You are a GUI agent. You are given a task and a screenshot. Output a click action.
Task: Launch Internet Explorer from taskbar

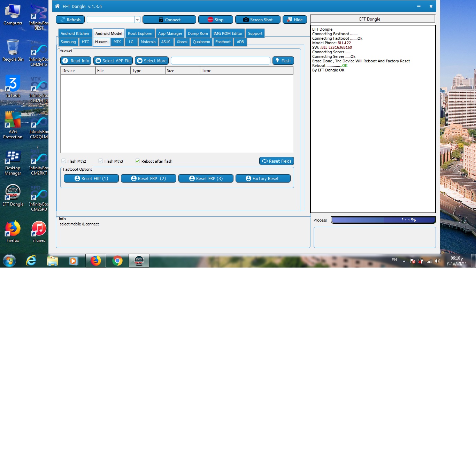[x=31, y=261]
